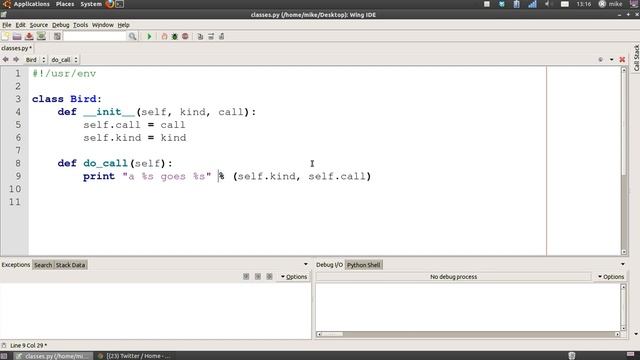Open right bottom panel tab list arrow
640x360 pixels.
[x=623, y=264]
